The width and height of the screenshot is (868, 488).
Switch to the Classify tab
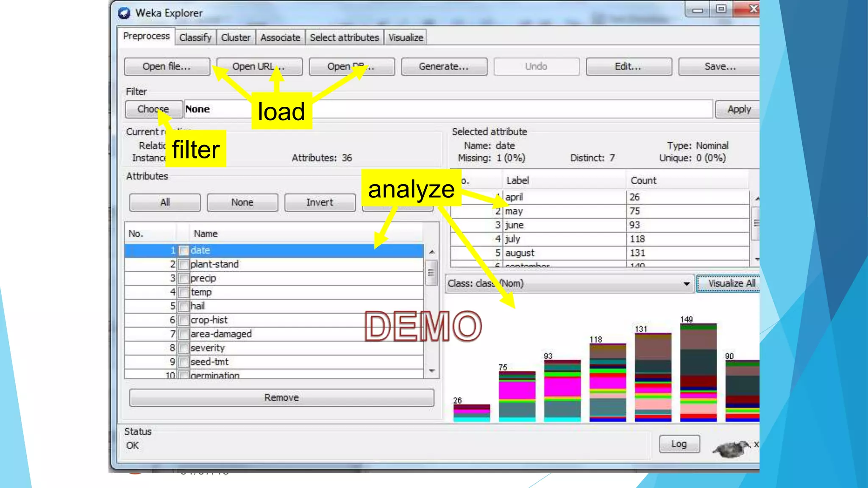[195, 37]
